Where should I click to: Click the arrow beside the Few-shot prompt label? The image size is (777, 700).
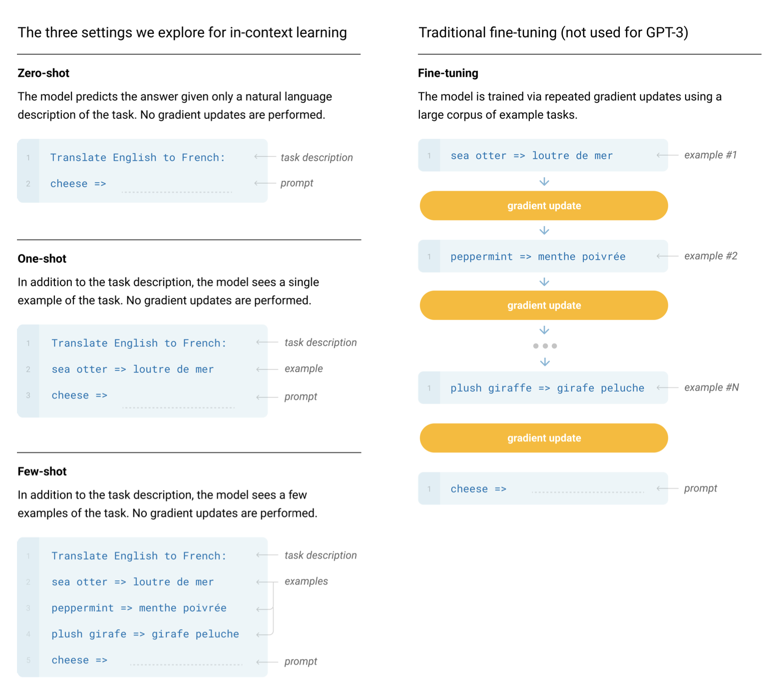click(x=267, y=662)
